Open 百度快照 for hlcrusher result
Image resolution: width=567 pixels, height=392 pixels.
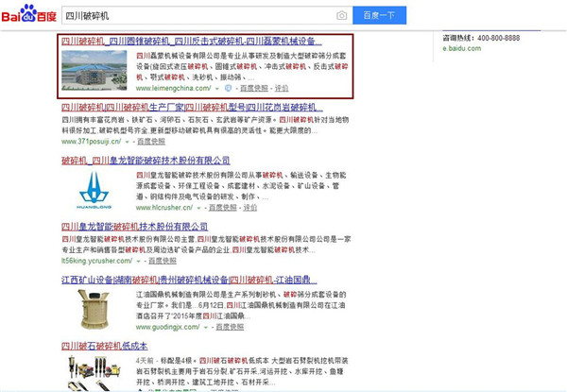point(223,208)
